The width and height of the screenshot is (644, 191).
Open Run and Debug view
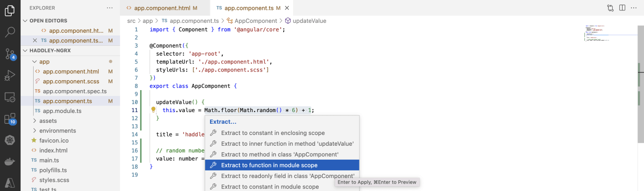click(10, 75)
